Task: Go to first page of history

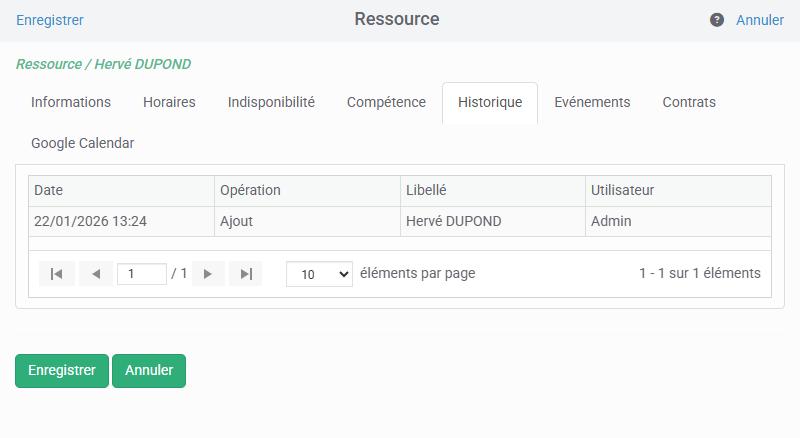Action: (57, 274)
